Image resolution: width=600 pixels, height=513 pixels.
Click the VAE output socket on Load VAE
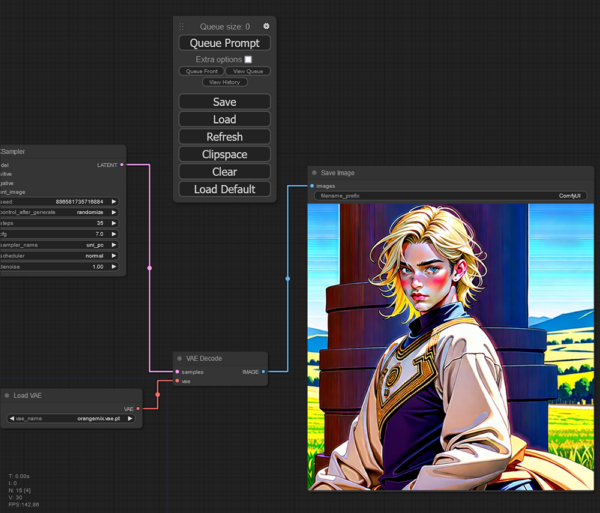[138, 408]
